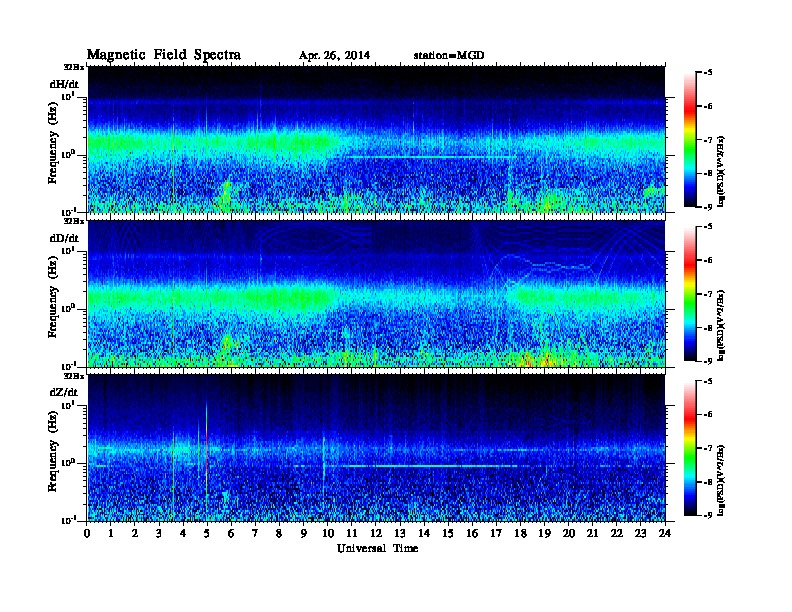Click the '14' tick on Universal Time axis
Viewport: 792px width, 612px height.
[424, 533]
